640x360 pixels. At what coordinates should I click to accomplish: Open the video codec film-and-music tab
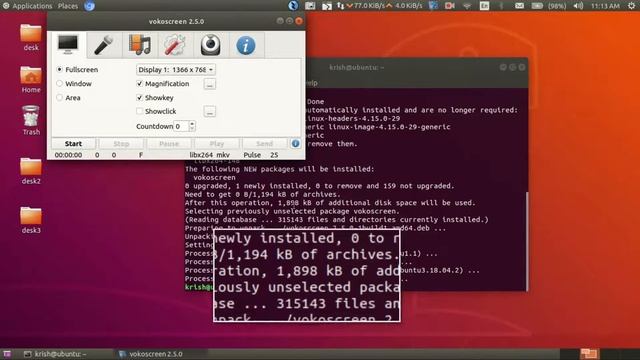click(x=140, y=44)
